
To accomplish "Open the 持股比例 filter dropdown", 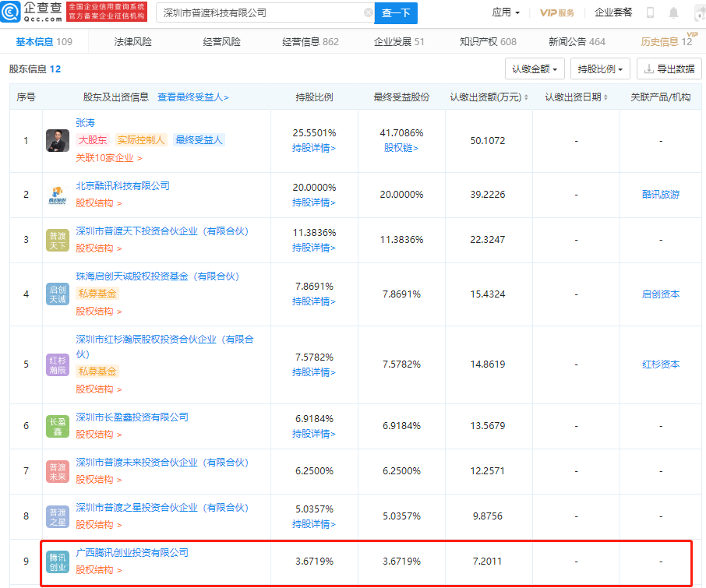I will coord(600,69).
